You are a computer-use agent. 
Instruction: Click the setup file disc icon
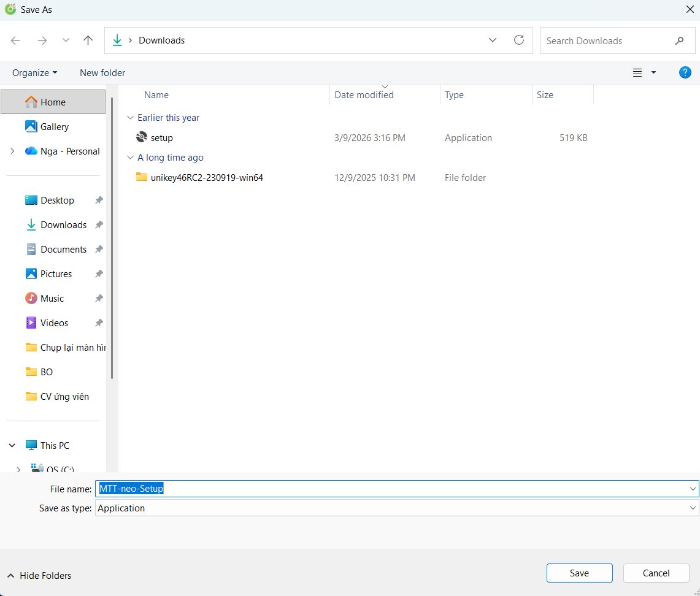[x=142, y=137]
